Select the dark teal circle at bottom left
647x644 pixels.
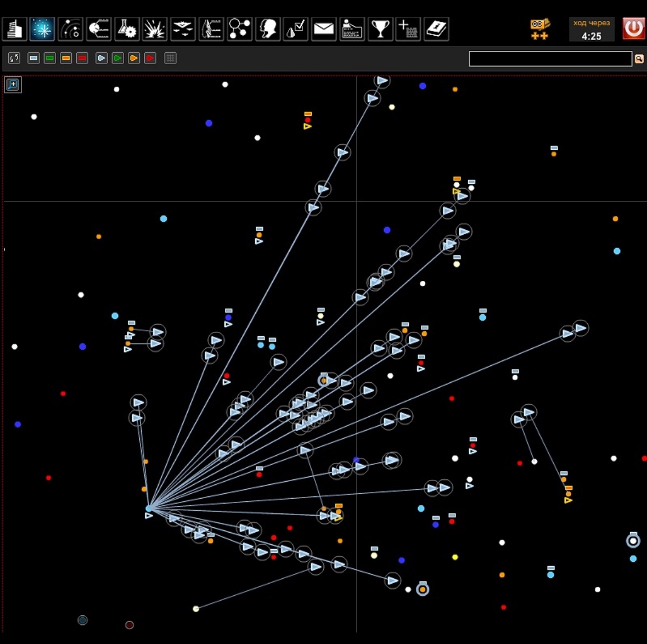(x=82, y=620)
